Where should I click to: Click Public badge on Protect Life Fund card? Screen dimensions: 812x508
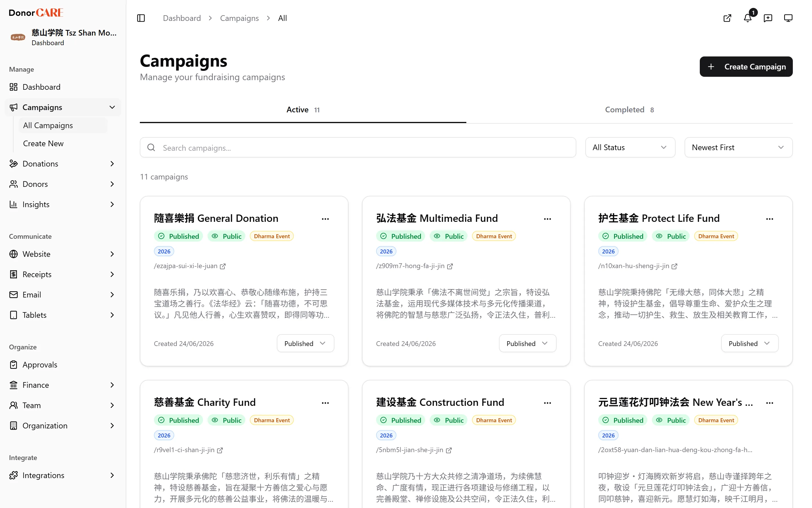(671, 236)
